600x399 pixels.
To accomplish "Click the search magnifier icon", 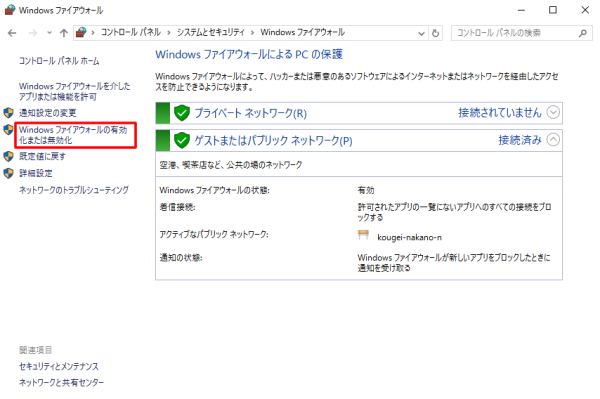I will [583, 33].
